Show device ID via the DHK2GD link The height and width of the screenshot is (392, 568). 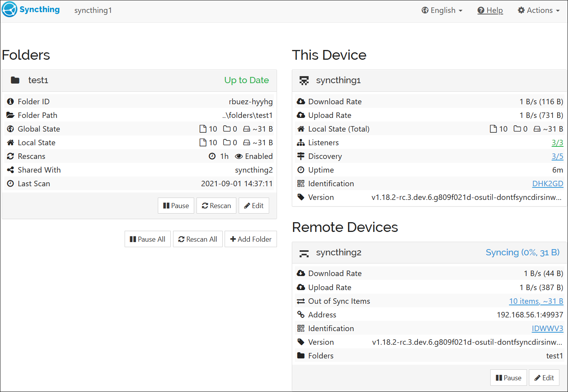click(x=548, y=184)
